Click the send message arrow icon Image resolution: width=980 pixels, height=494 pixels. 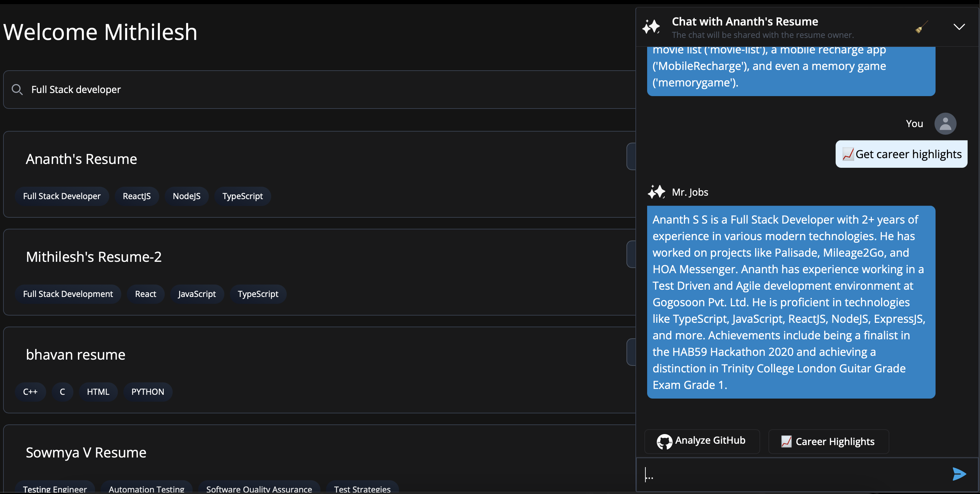959,474
